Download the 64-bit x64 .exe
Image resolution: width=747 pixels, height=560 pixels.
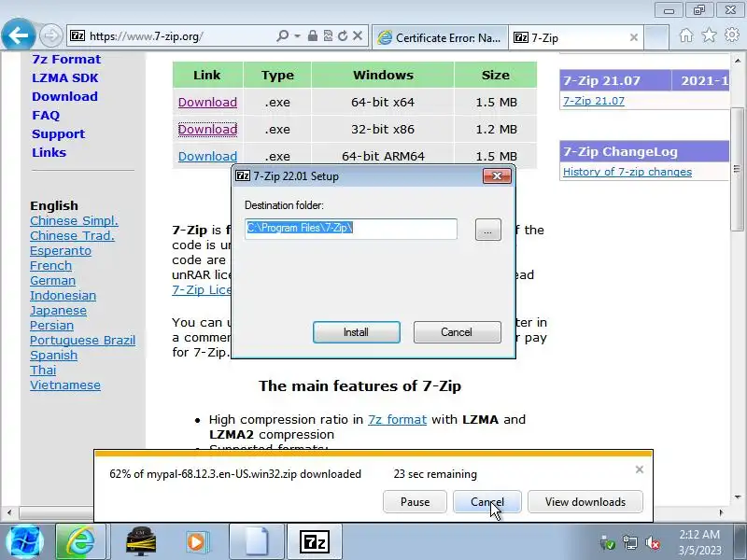207,102
